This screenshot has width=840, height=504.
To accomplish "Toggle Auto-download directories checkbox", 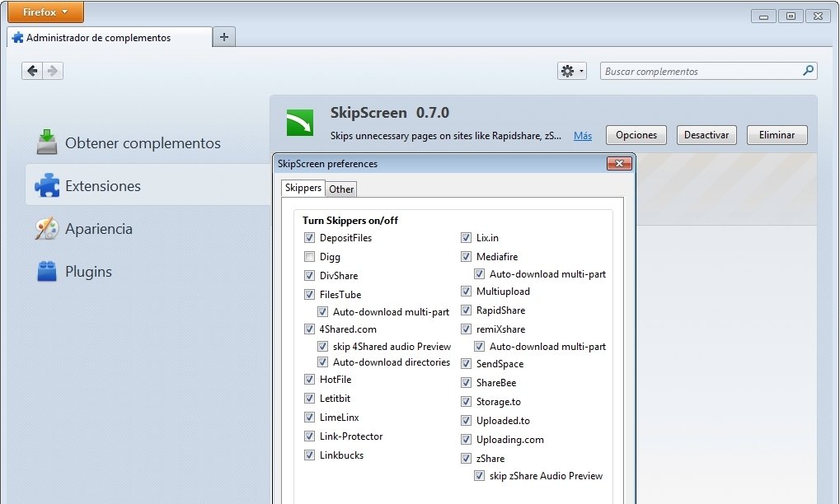I will coord(322,362).
